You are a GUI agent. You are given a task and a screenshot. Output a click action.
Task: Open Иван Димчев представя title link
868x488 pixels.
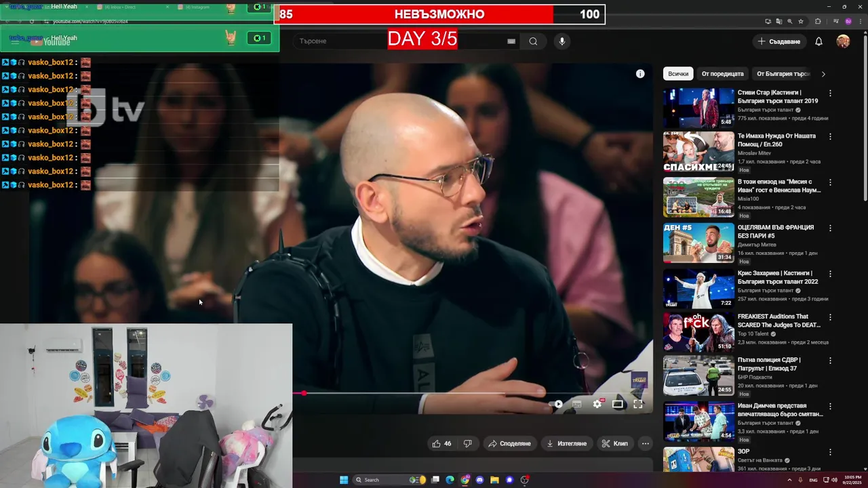tap(780, 409)
